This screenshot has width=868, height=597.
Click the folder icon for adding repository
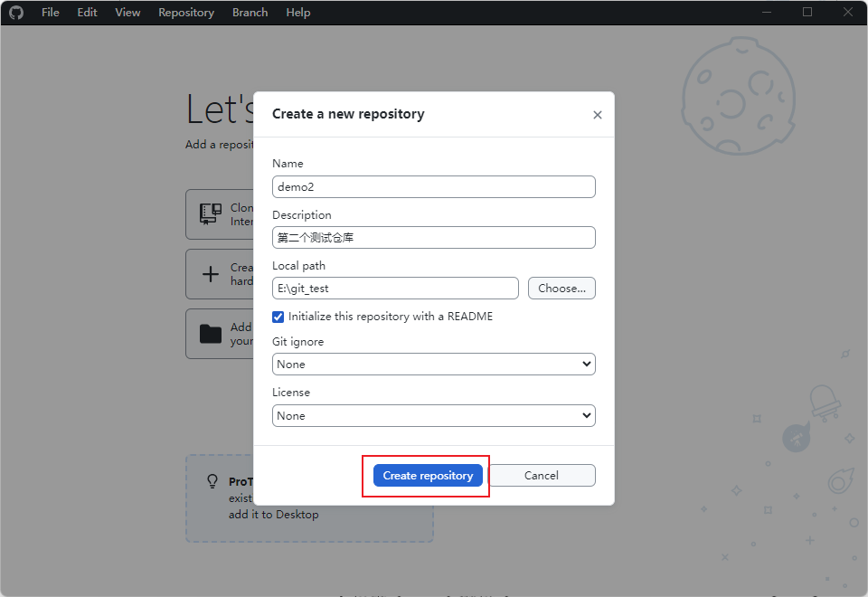(x=211, y=334)
